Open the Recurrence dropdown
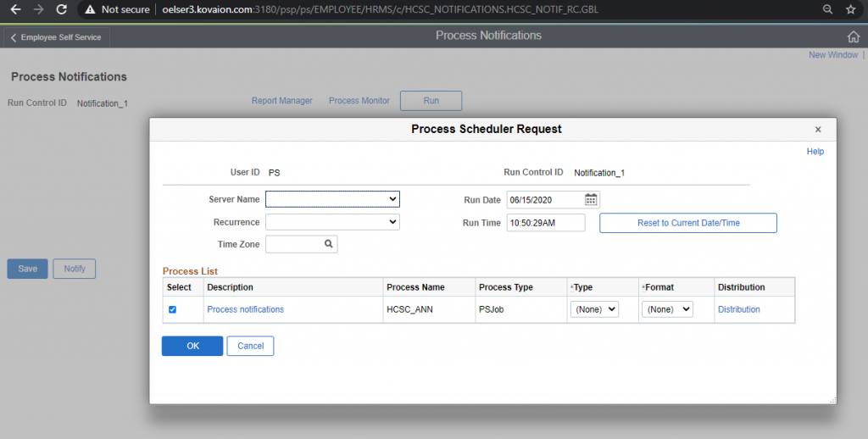Image resolution: width=868 pixels, height=439 pixels. [332, 222]
